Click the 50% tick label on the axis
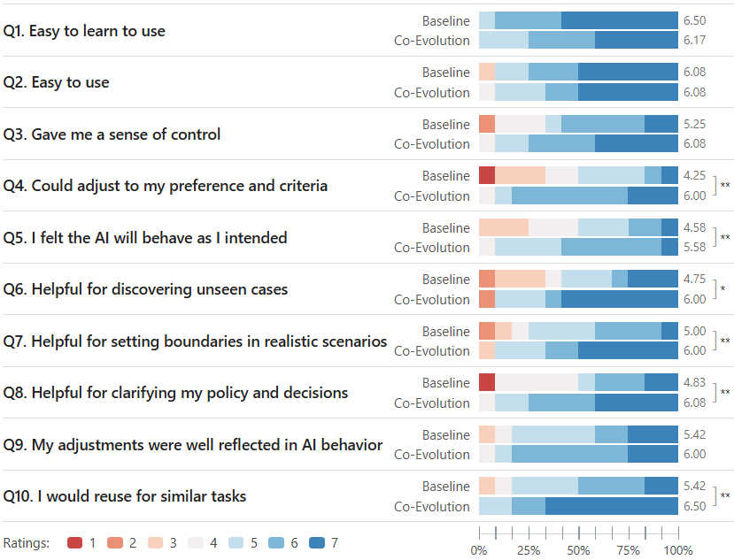The width and height of the screenshot is (734, 560). [x=578, y=550]
